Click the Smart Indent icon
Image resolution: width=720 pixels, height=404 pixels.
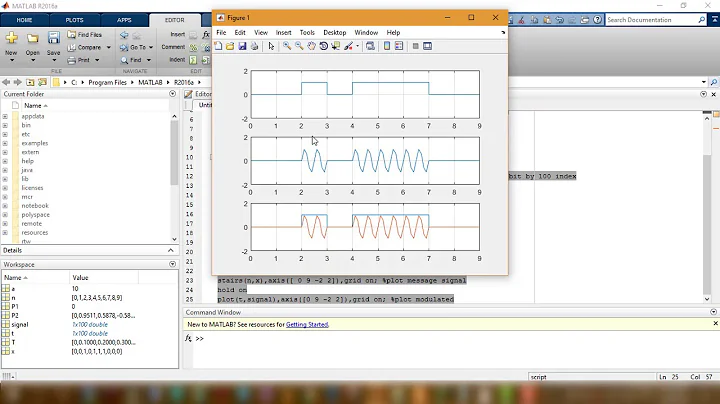pos(193,60)
